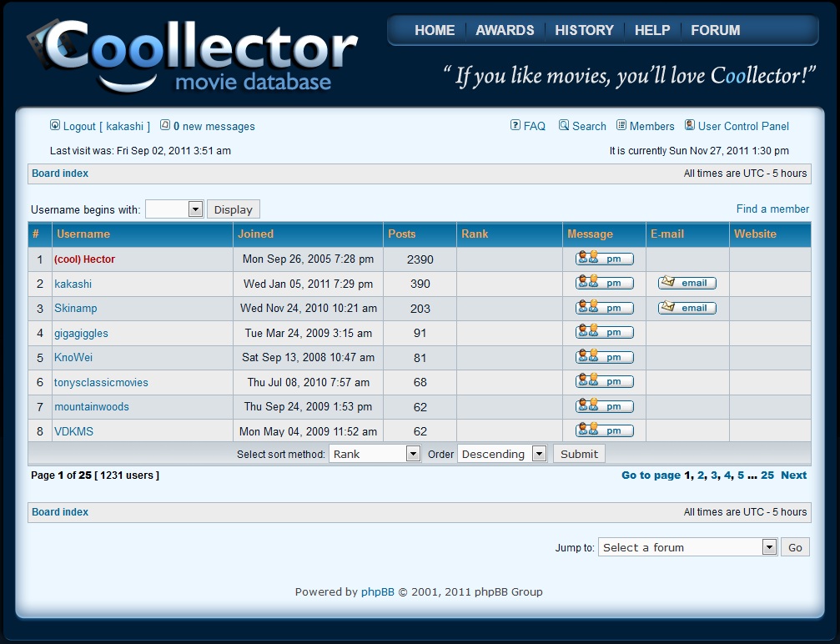Image resolution: width=840 pixels, height=644 pixels.
Task: Click the Display button
Action: [x=233, y=209]
